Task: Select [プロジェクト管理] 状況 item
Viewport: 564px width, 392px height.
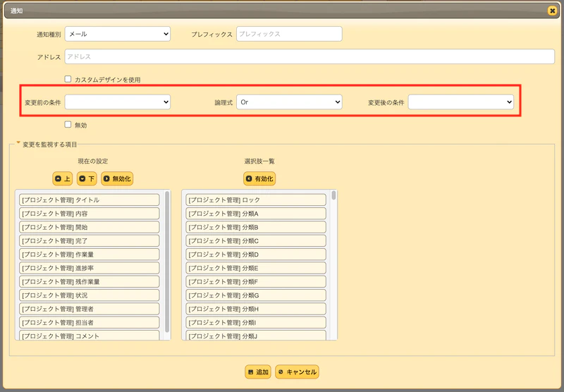Action: point(90,295)
